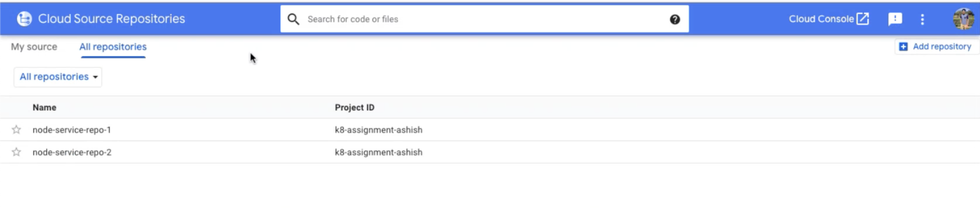Switch to the My source tab
The image size is (980, 208).
[34, 47]
